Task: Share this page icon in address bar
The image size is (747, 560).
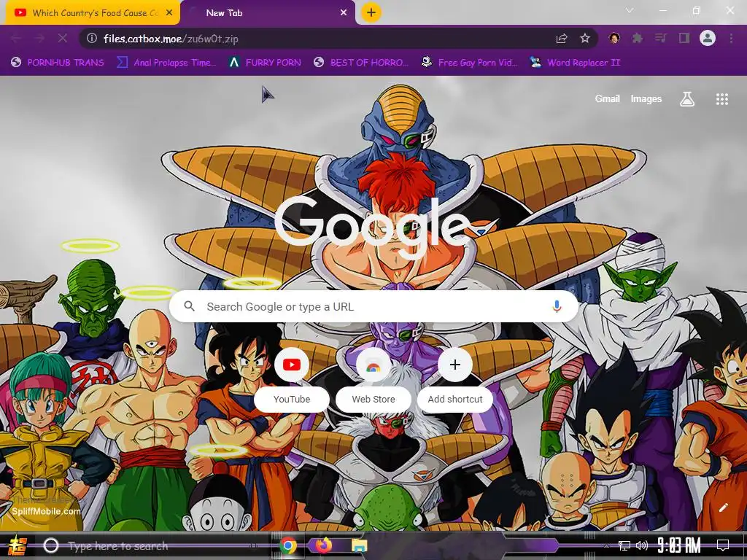Action: [562, 39]
